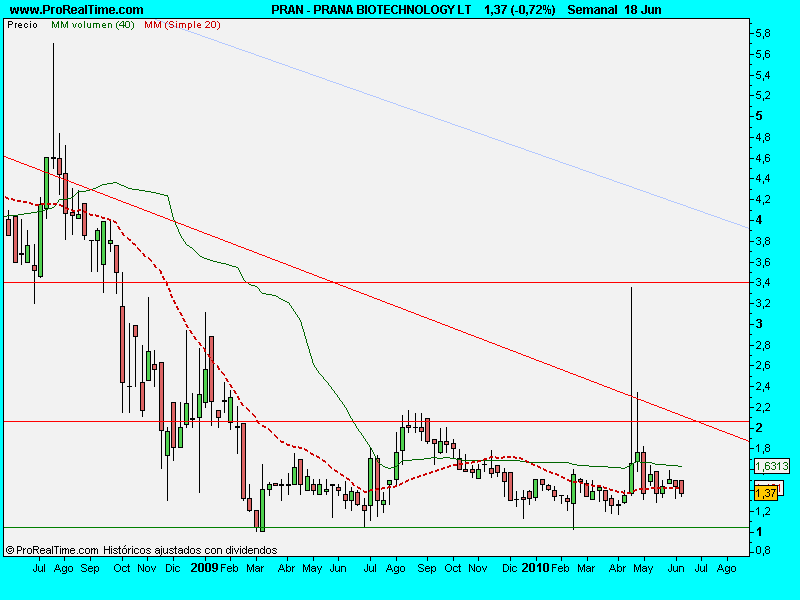Click the bold 5 price axis label

[x=759, y=116]
